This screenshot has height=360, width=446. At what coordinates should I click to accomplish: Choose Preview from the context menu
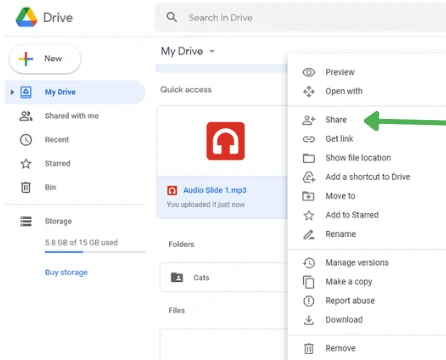coord(340,72)
